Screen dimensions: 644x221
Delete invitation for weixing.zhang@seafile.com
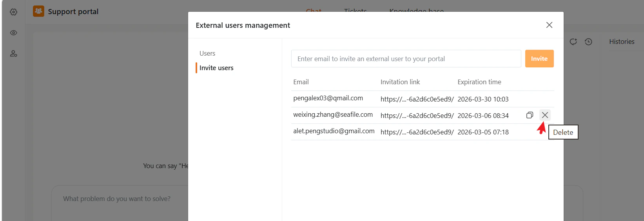pos(545,115)
